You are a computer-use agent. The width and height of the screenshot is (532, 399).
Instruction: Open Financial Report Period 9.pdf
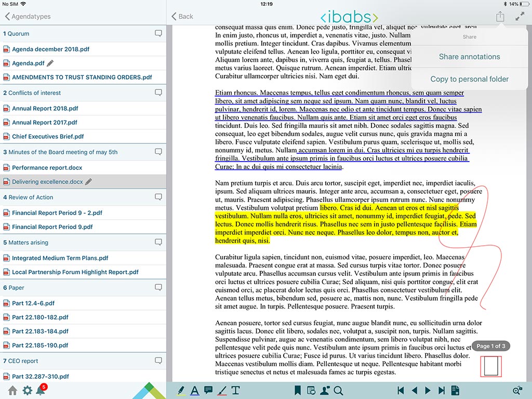click(83, 227)
